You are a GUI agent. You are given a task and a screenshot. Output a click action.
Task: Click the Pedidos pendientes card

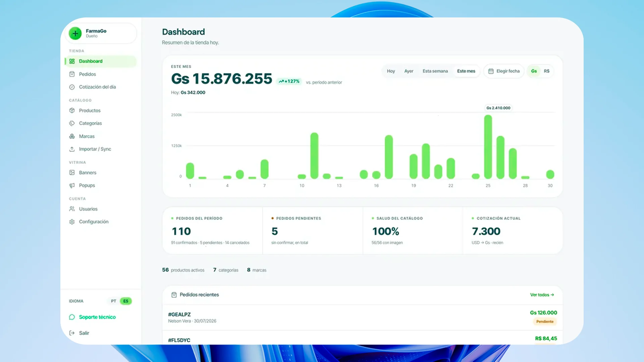click(x=313, y=231)
